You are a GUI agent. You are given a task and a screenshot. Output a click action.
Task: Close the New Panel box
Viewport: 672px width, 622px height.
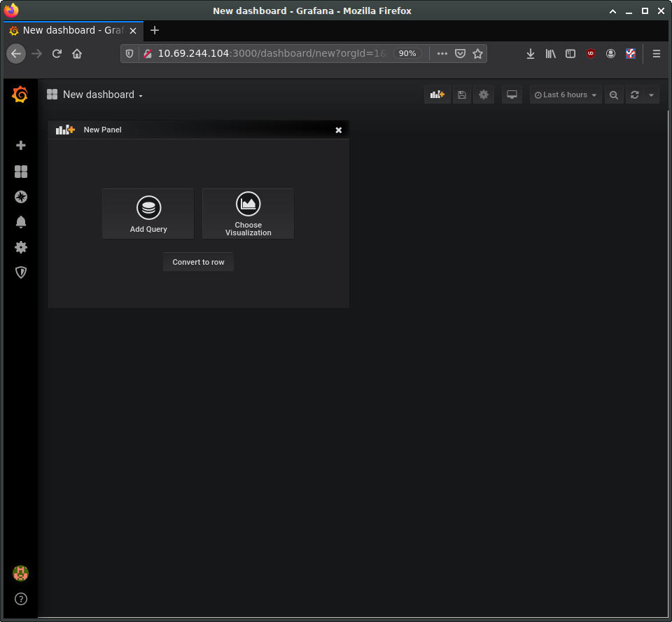click(339, 130)
